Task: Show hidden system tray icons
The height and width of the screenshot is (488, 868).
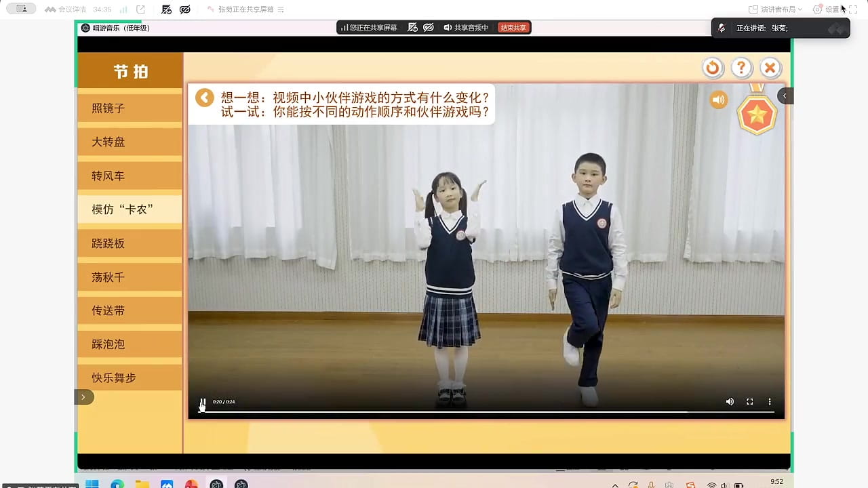Action: click(615, 485)
